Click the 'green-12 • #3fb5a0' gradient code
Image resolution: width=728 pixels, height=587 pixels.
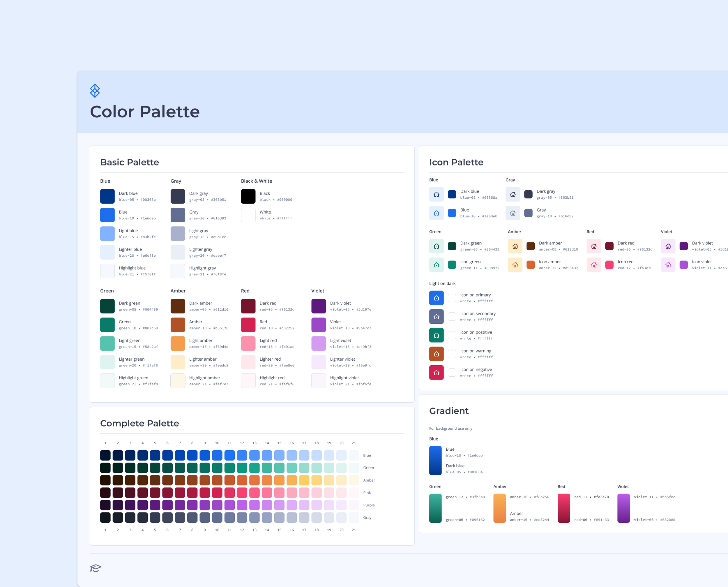(465, 497)
